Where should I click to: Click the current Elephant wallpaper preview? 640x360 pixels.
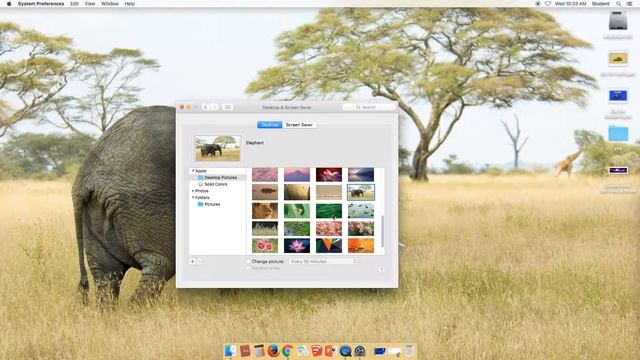coord(217,149)
